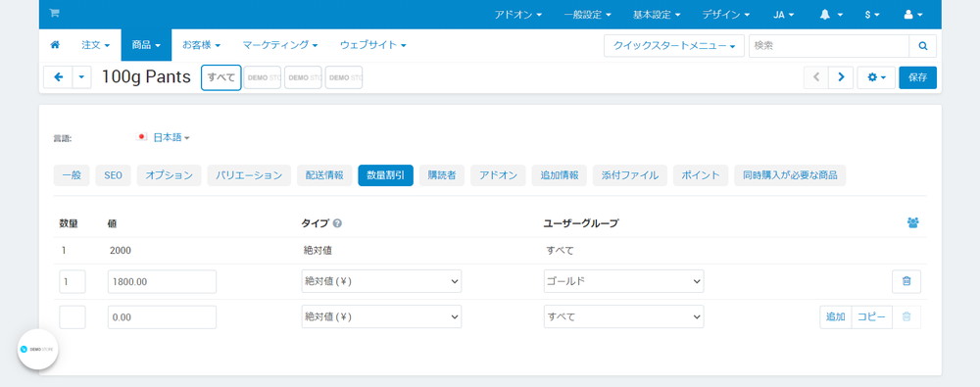Switch to the 追加情報 tab

560,175
